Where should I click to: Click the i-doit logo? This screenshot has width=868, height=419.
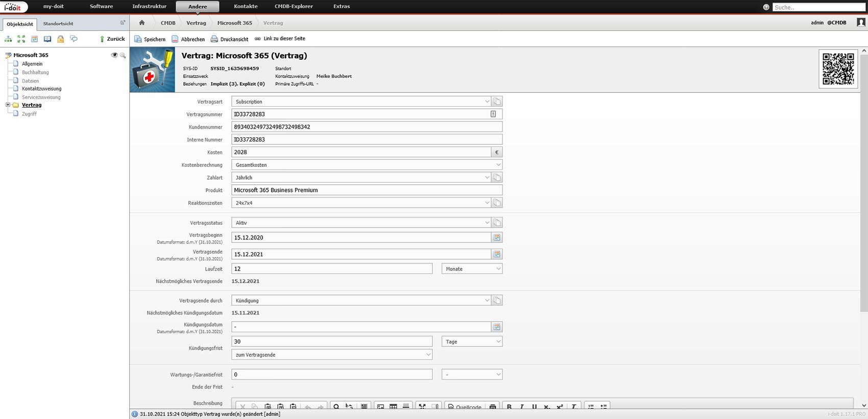[13, 7]
